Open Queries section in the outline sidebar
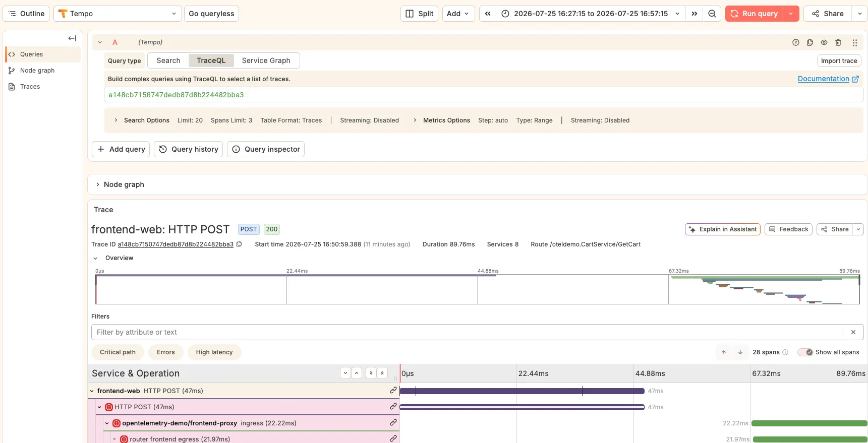 [x=43, y=54]
